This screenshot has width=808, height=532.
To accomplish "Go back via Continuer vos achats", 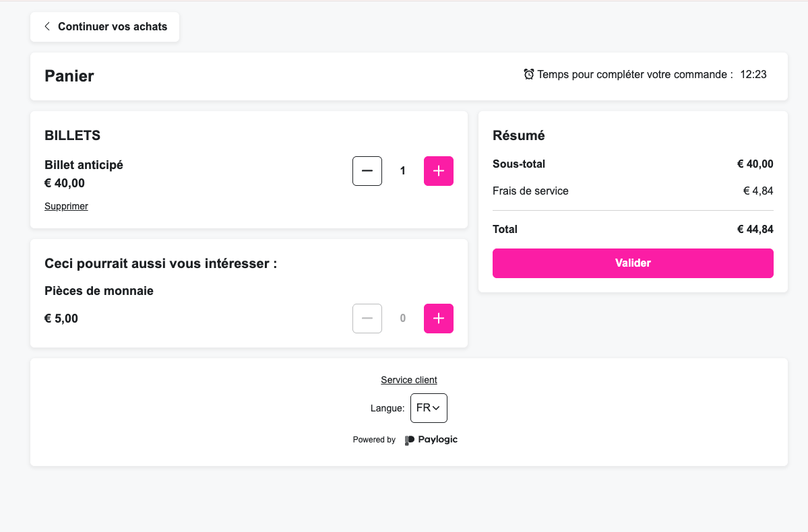I will [105, 27].
